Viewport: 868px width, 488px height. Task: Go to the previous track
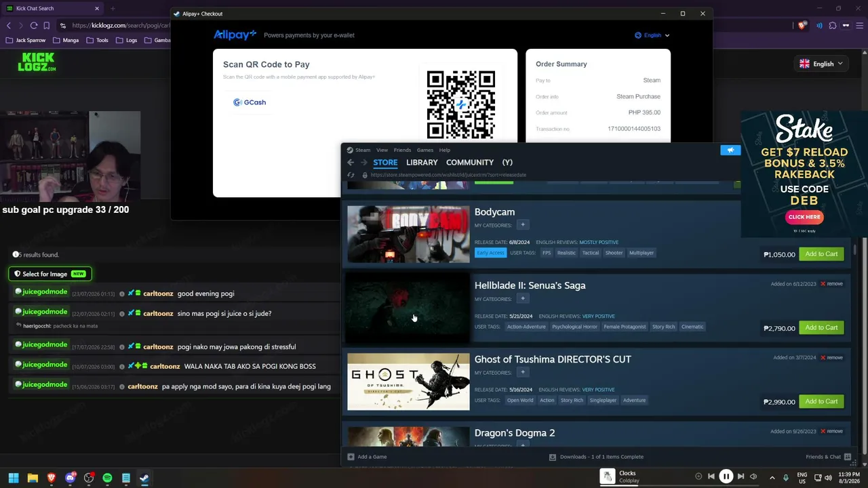click(711, 476)
